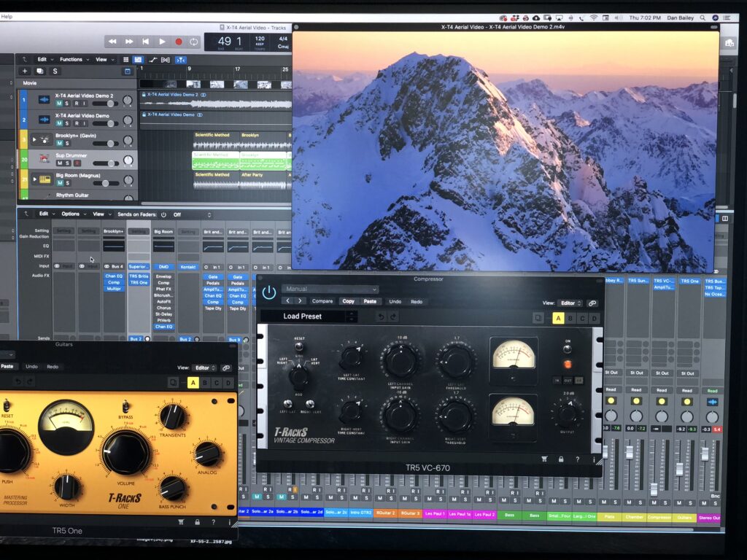Click Compare in the Compressor window
The height and width of the screenshot is (560, 747).
[x=322, y=301]
